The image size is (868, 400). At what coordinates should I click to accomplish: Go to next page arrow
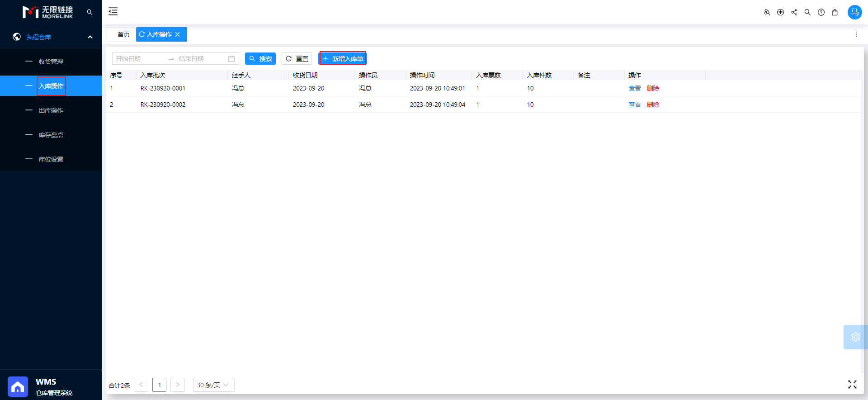(x=178, y=385)
